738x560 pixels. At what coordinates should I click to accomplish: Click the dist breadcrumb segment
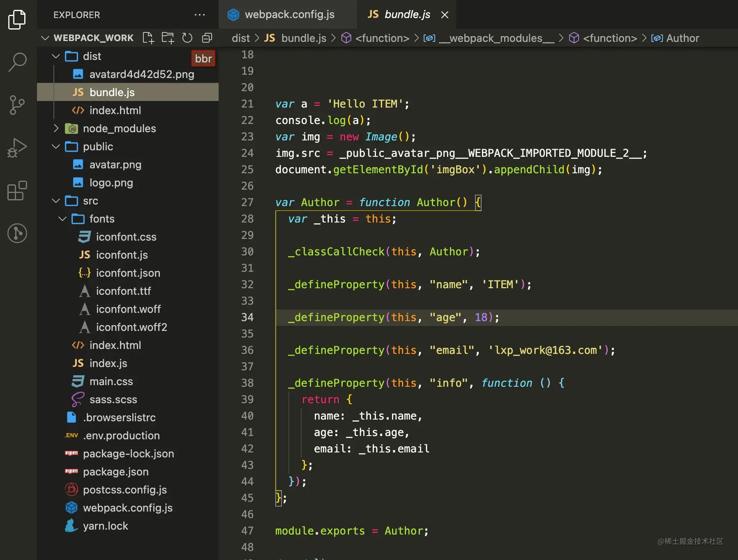click(240, 38)
